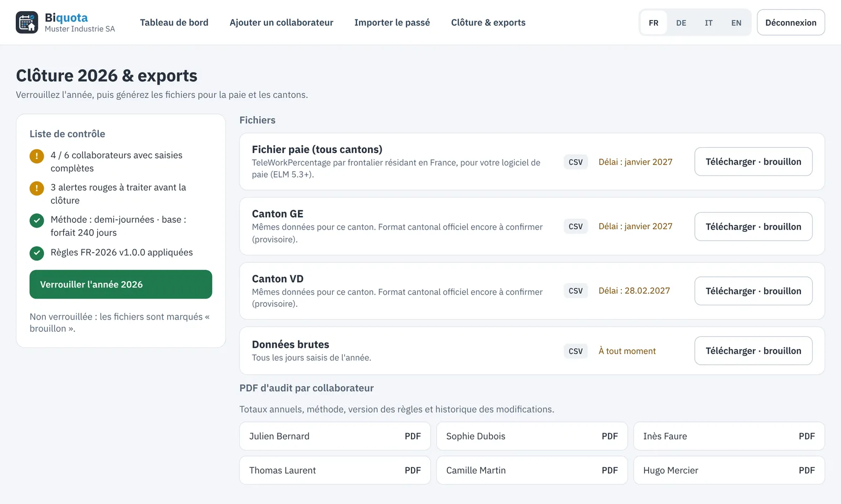This screenshot has height=504, width=841.
Task: Open Hugo Mercier audit PDF
Action: tap(729, 470)
